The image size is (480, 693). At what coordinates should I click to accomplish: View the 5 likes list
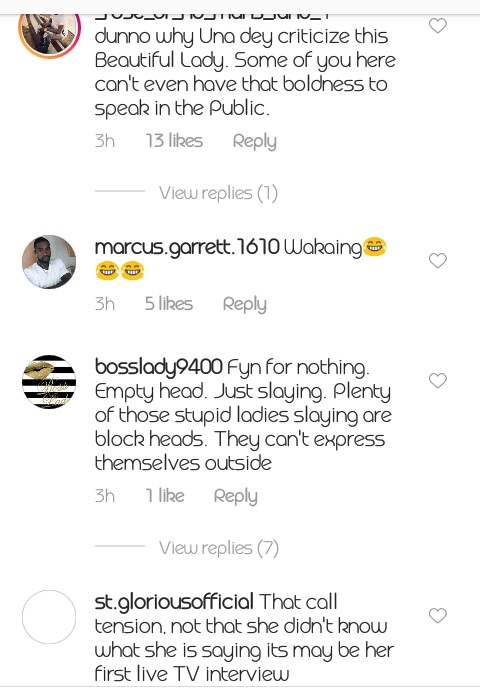169,304
